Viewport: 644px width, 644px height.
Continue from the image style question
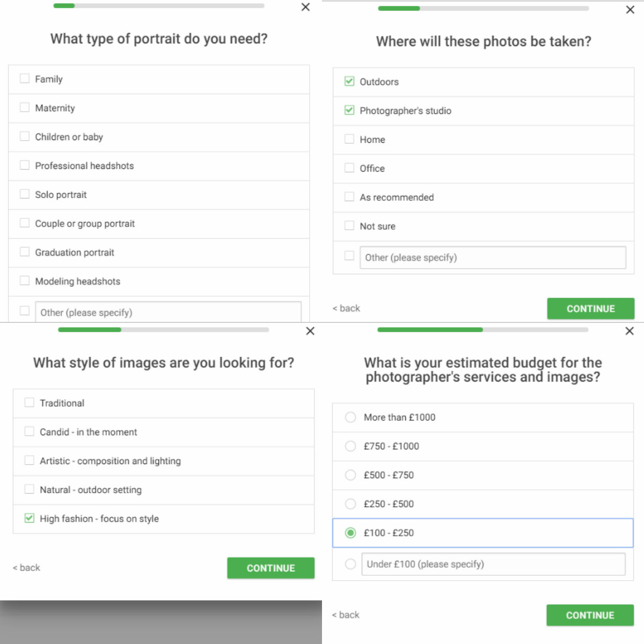270,568
